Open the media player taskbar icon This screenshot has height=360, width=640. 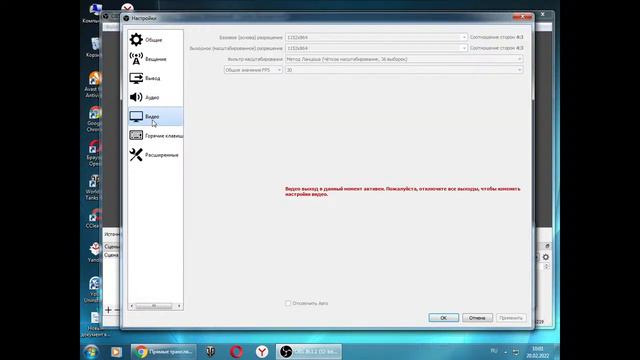[x=116, y=351]
